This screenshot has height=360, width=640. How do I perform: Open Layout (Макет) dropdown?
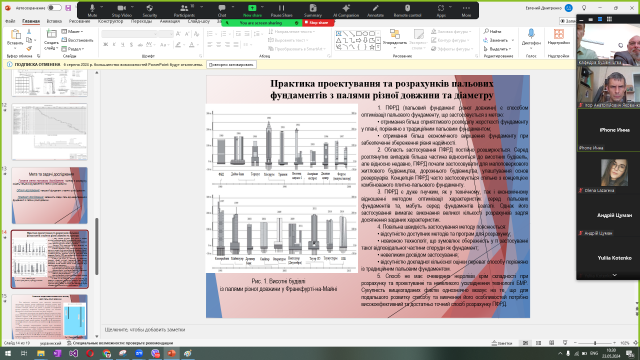pyautogui.click(x=72, y=31)
